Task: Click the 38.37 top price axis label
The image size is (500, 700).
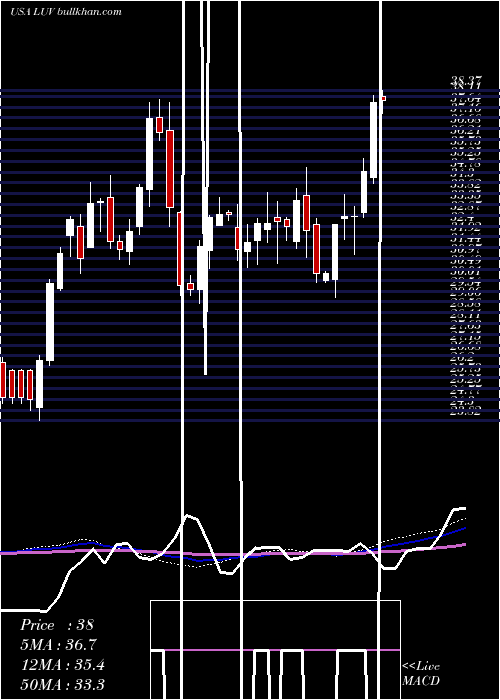Action: click(x=466, y=81)
